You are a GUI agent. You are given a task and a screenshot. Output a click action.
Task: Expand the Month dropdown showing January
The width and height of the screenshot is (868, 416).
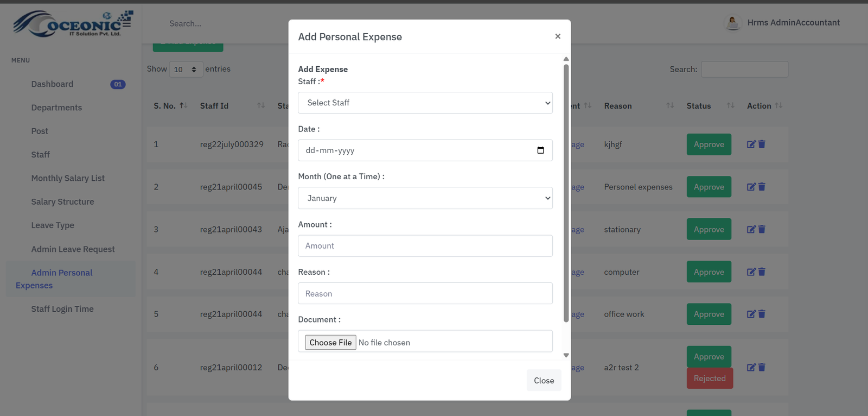pos(425,198)
